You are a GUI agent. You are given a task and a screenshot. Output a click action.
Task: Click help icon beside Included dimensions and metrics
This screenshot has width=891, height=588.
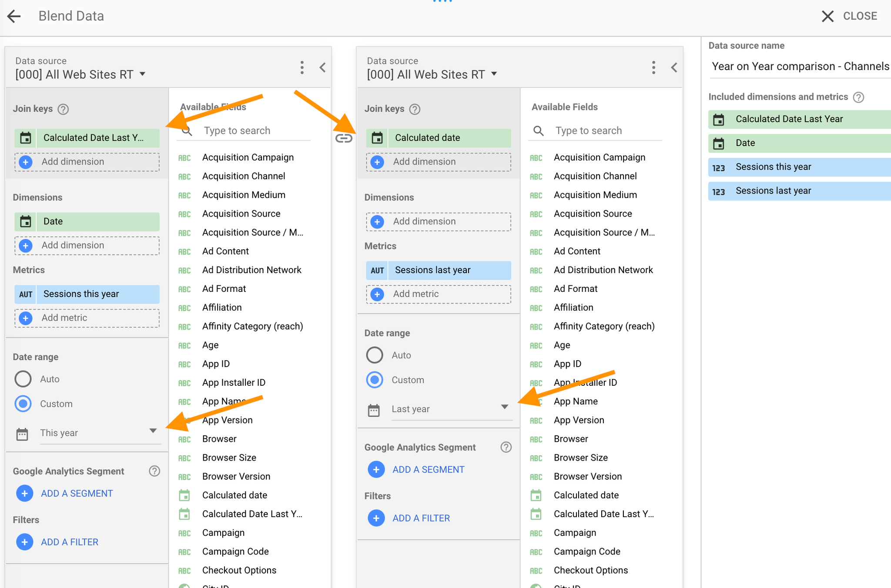(x=858, y=97)
